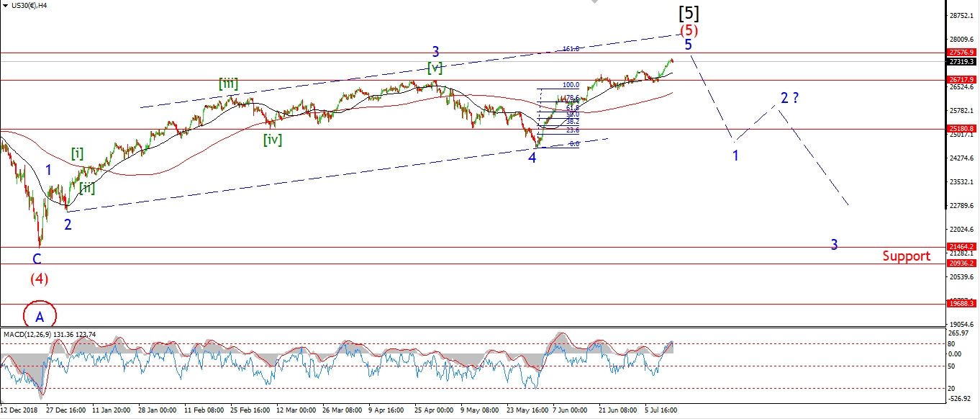The image size is (980, 419).
Task: Click the 26717.9 red price tag
Action: pos(961,79)
